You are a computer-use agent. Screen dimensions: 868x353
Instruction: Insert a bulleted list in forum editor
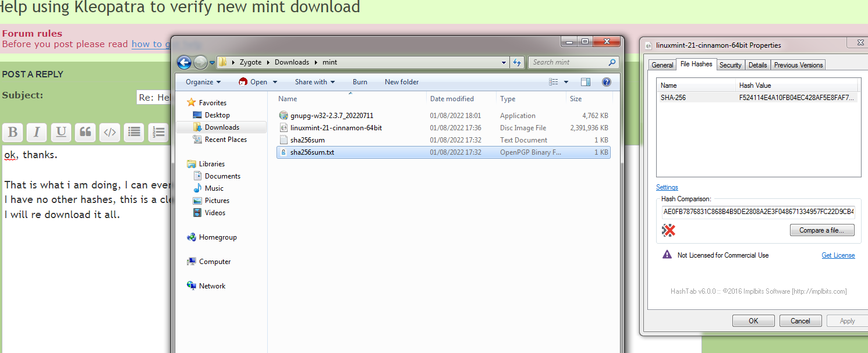[x=134, y=133]
